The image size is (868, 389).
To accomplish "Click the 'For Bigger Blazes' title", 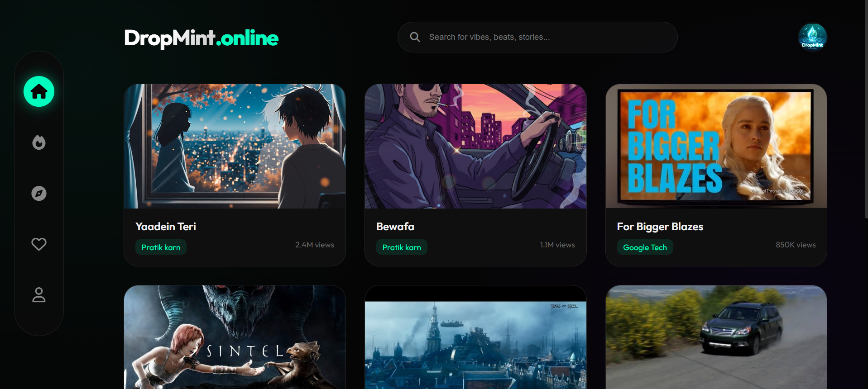I will 660,227.
